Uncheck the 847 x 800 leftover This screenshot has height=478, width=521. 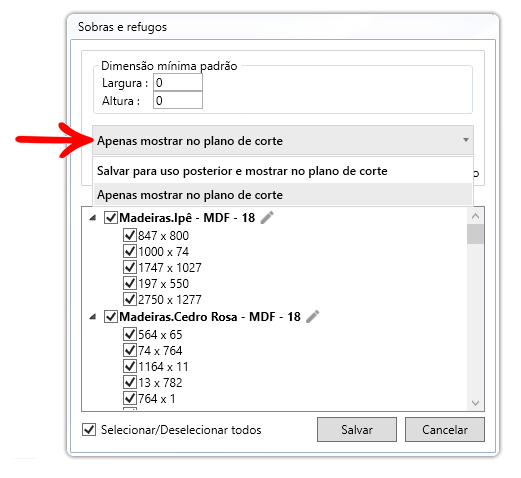pyautogui.click(x=130, y=235)
